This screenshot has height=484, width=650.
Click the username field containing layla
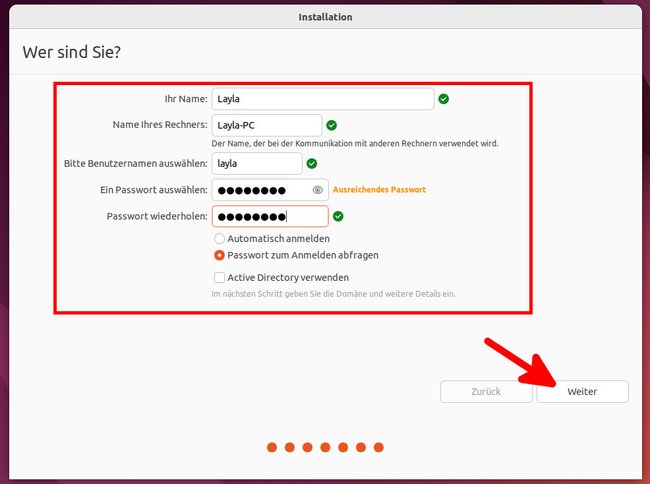pyautogui.click(x=257, y=164)
